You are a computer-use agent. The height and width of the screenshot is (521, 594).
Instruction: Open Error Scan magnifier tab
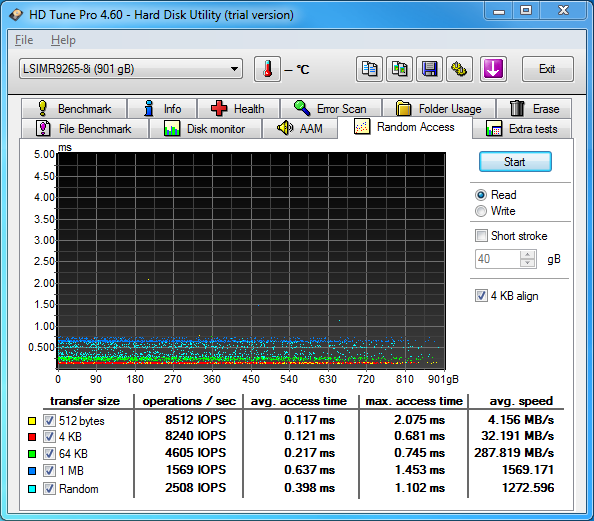click(331, 109)
